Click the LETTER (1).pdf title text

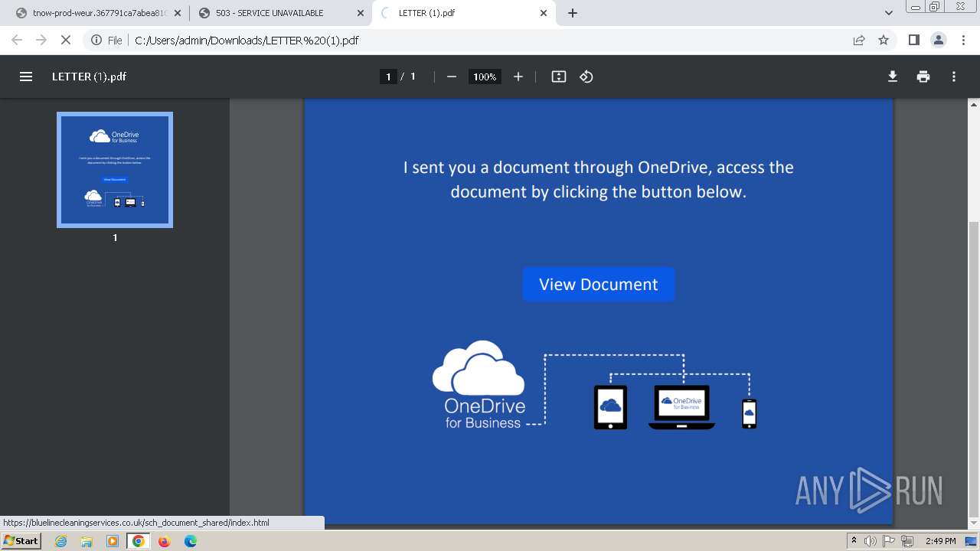[89, 77]
